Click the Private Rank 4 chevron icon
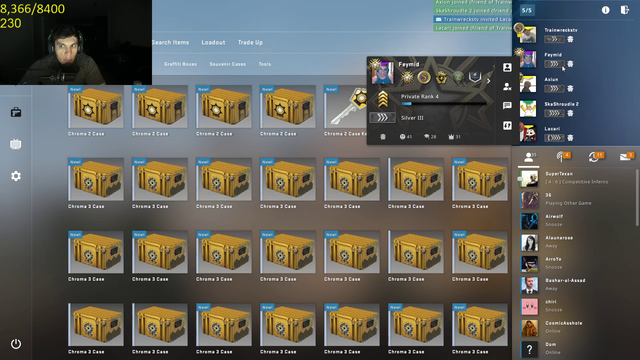This screenshot has height=360, width=640. pyautogui.click(x=382, y=99)
